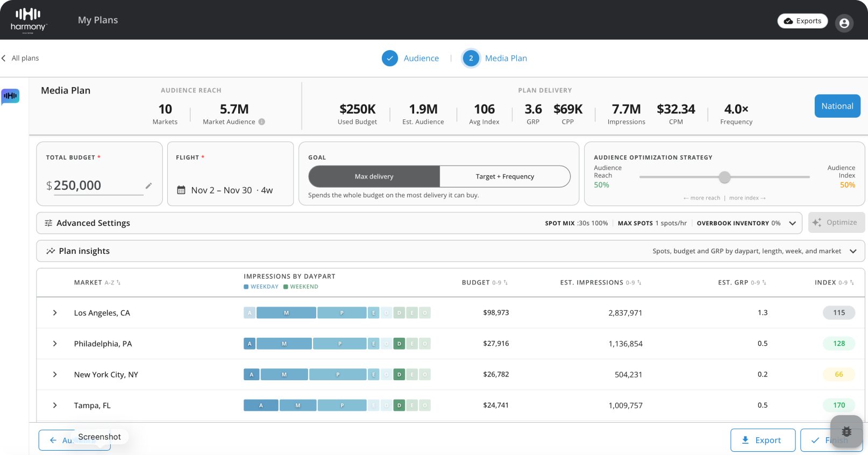Click the Advanced Settings sliders icon

click(x=48, y=223)
